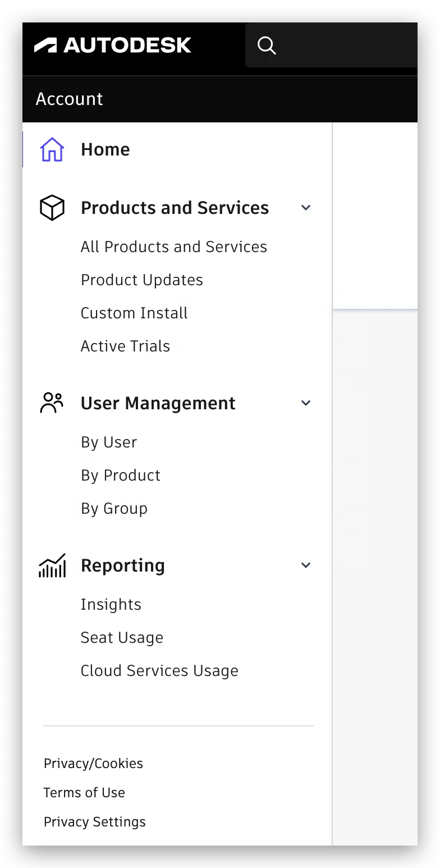Manage users By User
The width and height of the screenshot is (440, 868).
pyautogui.click(x=108, y=442)
